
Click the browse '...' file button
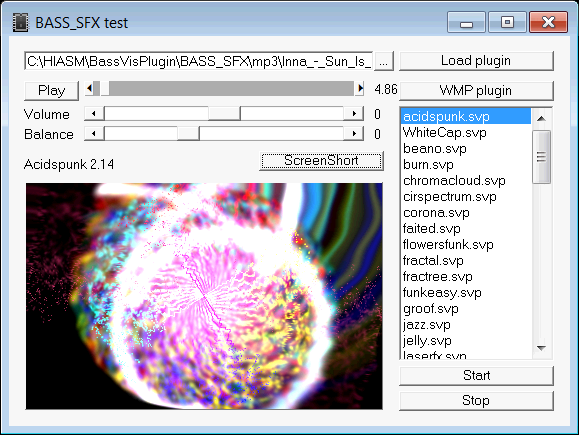click(x=384, y=61)
